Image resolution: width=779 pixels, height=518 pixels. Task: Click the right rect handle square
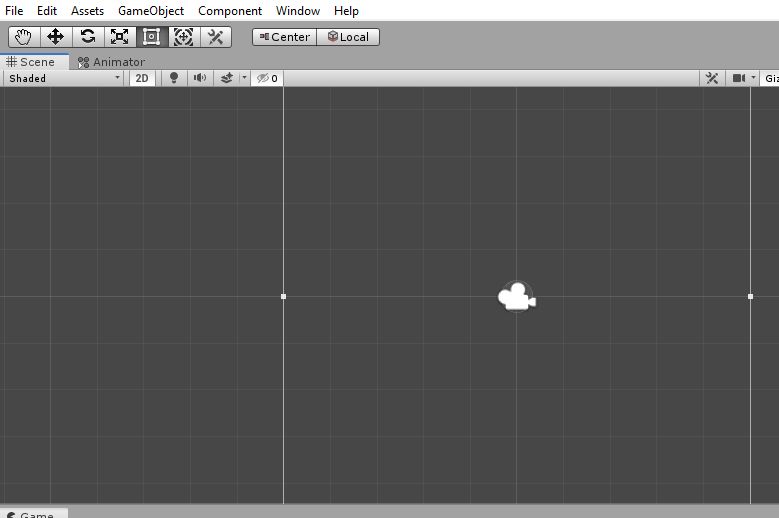pyautogui.click(x=751, y=296)
